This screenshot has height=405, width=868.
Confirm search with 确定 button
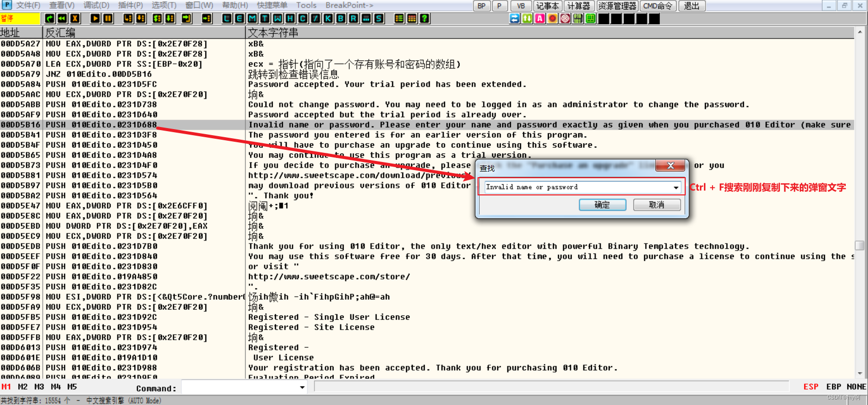pos(602,205)
